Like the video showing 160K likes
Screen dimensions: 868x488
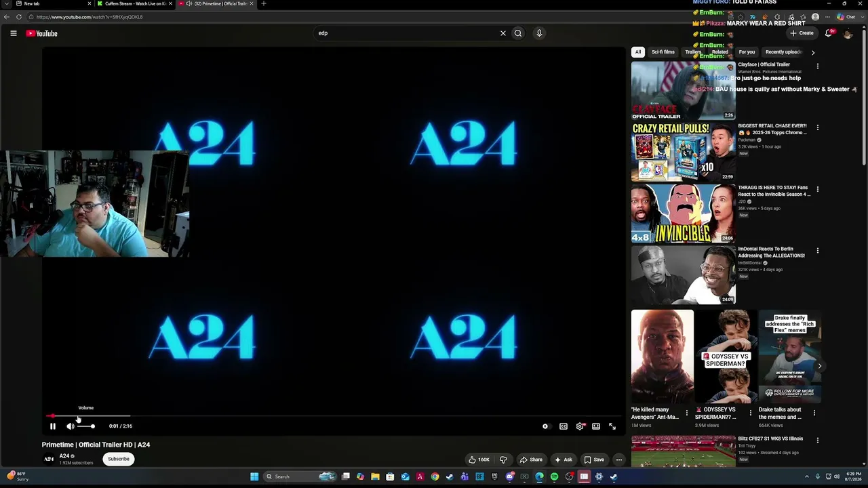tap(479, 460)
